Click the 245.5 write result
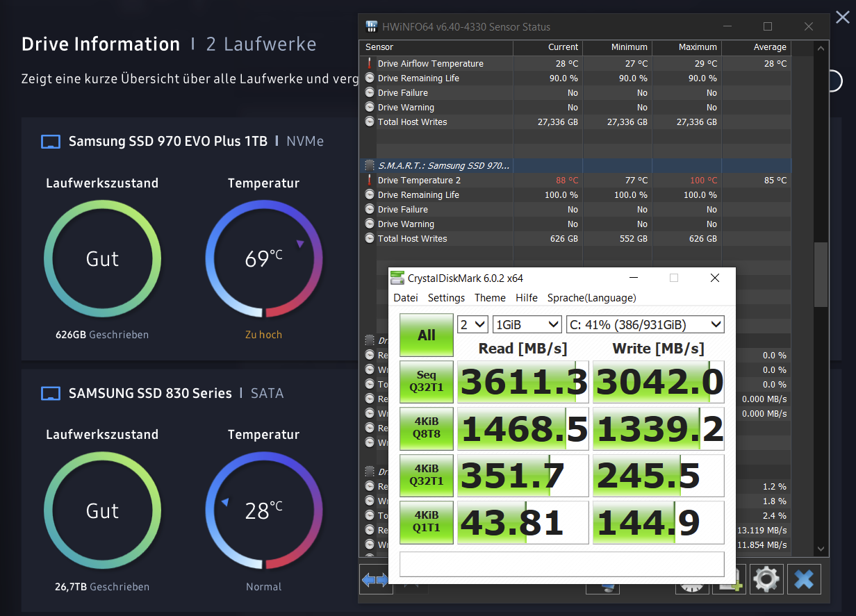 tap(659, 475)
